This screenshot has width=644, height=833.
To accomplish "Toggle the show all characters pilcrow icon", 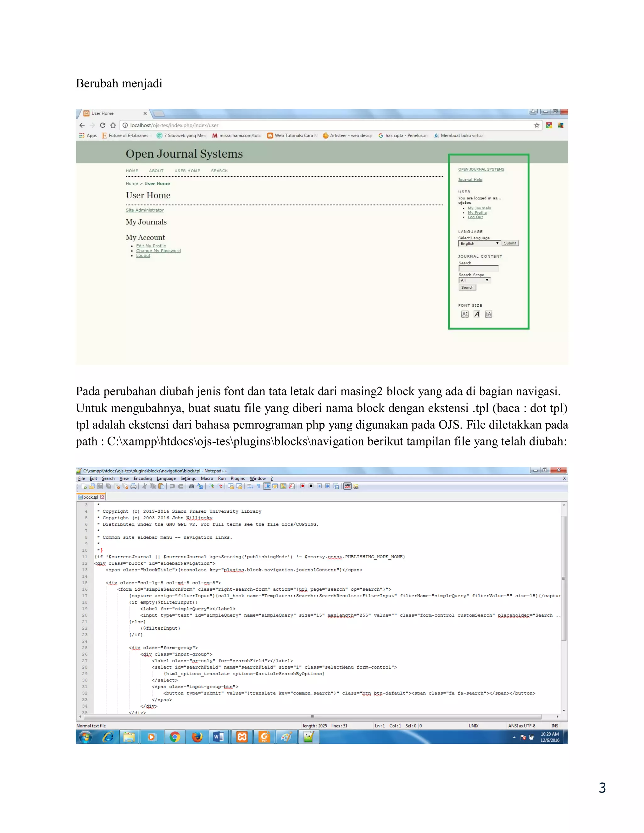I will 258,486.
